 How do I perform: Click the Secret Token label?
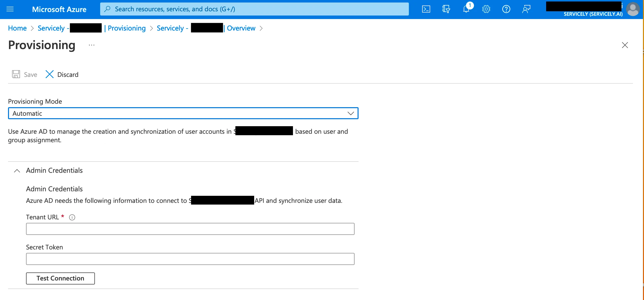(x=45, y=247)
